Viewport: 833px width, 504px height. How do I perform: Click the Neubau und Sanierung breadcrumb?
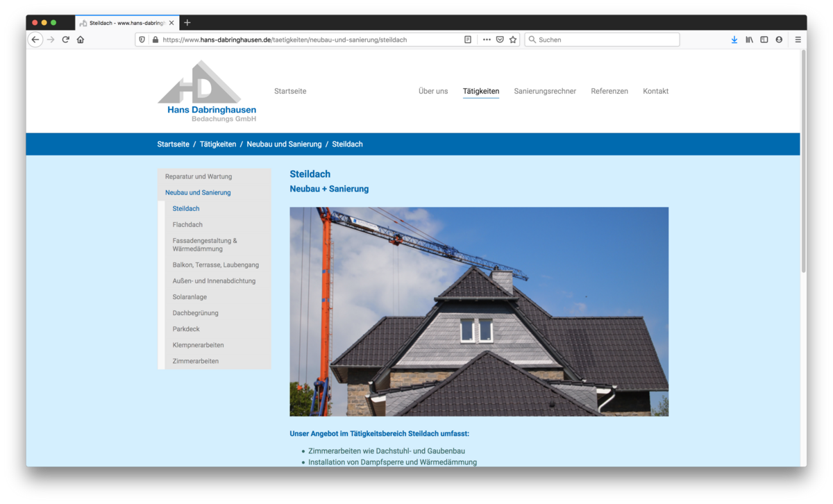(x=284, y=144)
